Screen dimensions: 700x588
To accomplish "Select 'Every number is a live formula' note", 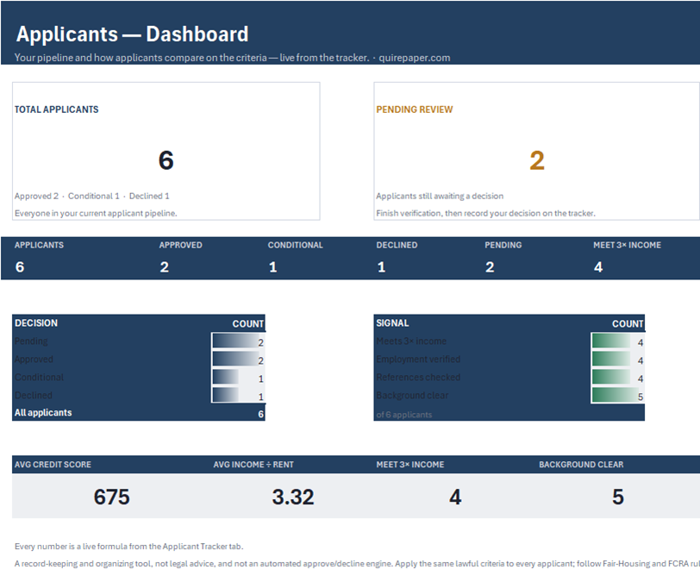I will click(129, 547).
